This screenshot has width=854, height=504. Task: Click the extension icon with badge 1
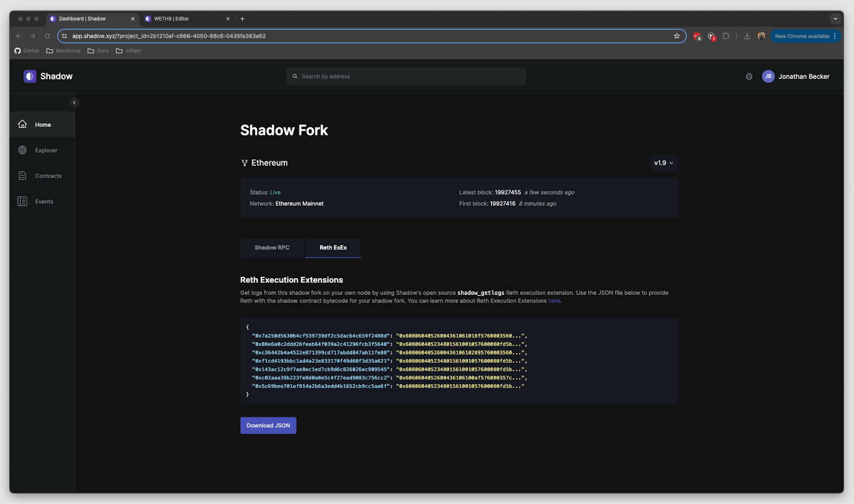tap(711, 36)
